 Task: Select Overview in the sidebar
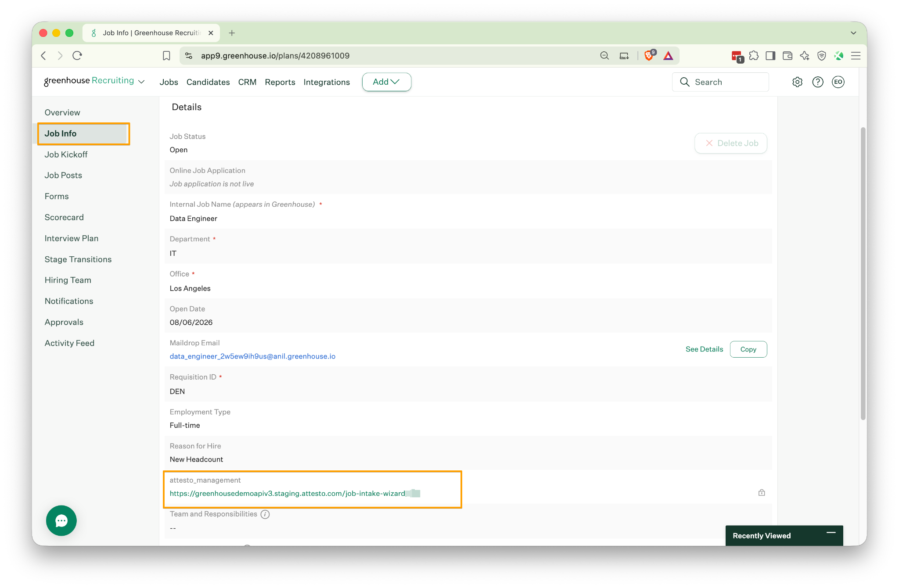(62, 112)
